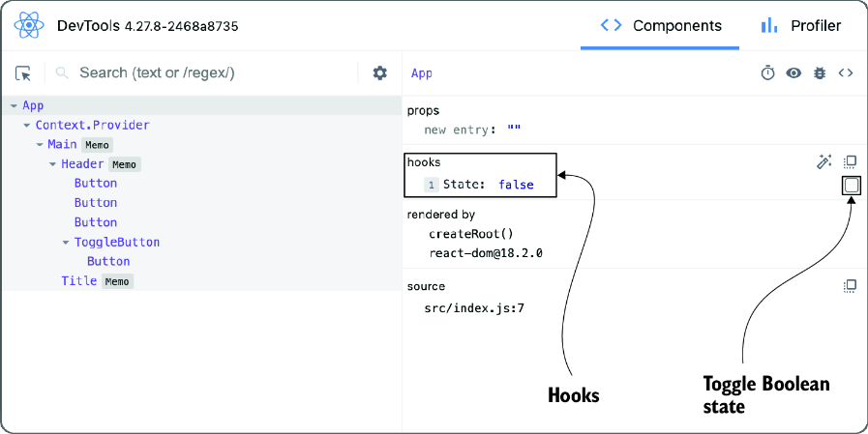Screen dimensions: 868x434
Task: Click the App name in inspector header
Action: (x=421, y=73)
